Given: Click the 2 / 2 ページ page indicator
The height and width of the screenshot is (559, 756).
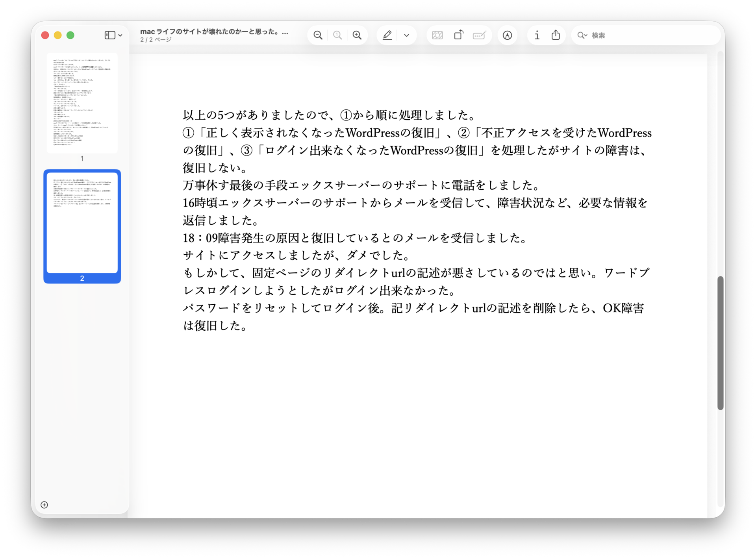Looking at the screenshot, I should coord(156,40).
